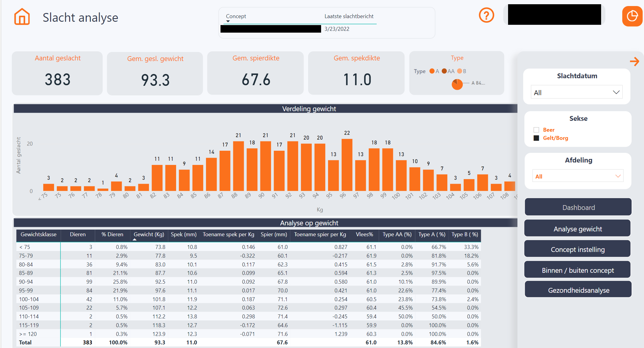Select the 85-89 weight class row
This screenshot has height=348, width=644.
pyautogui.click(x=248, y=273)
